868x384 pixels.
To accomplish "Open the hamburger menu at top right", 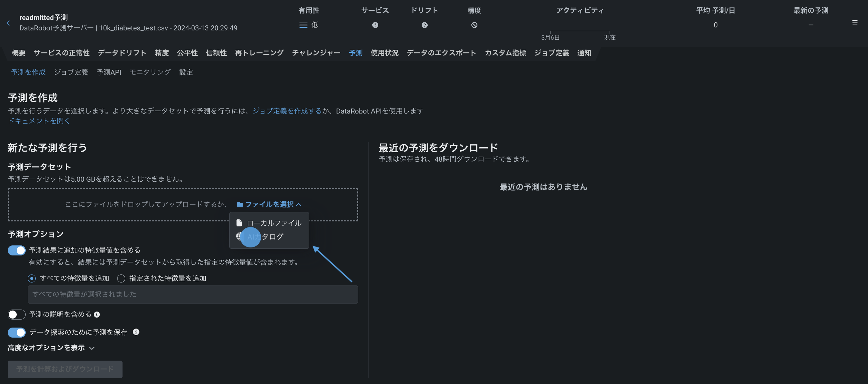I will [x=855, y=23].
